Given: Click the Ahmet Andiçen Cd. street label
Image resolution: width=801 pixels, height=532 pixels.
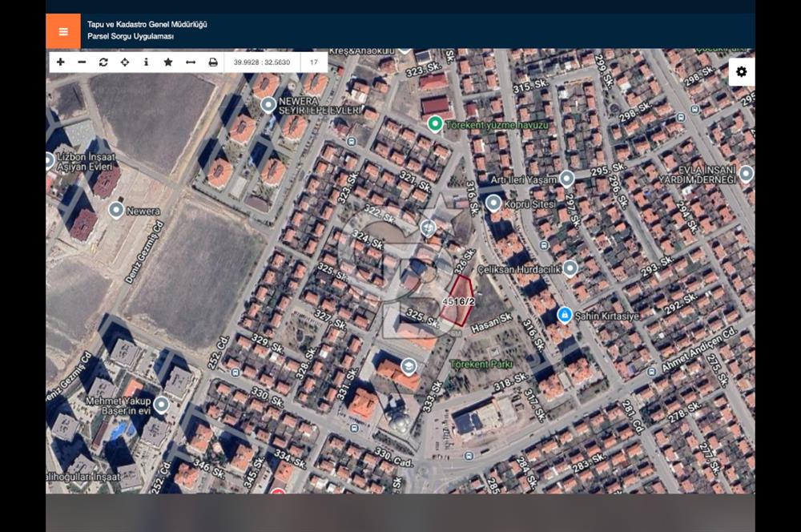Looking at the screenshot, I should pos(700,349).
